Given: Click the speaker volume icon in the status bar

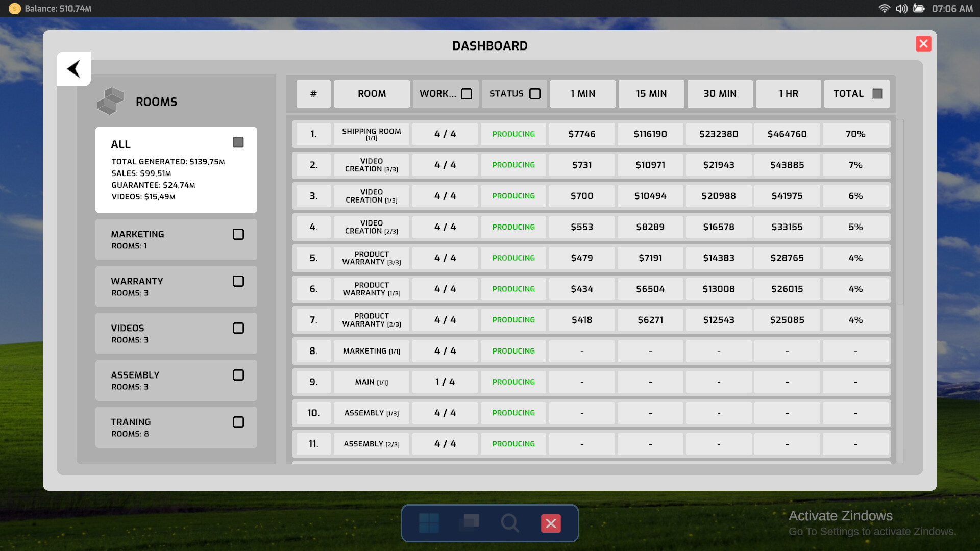Looking at the screenshot, I should (901, 8).
